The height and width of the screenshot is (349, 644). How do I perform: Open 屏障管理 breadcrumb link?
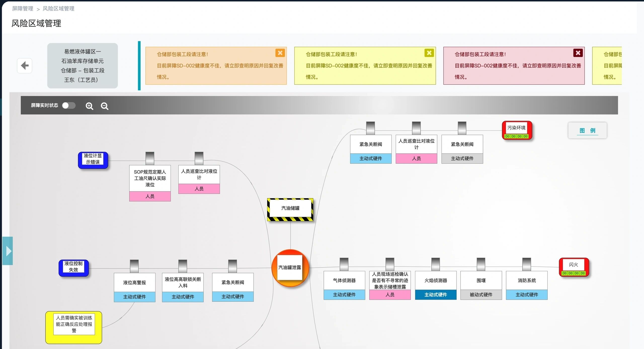pyautogui.click(x=23, y=9)
